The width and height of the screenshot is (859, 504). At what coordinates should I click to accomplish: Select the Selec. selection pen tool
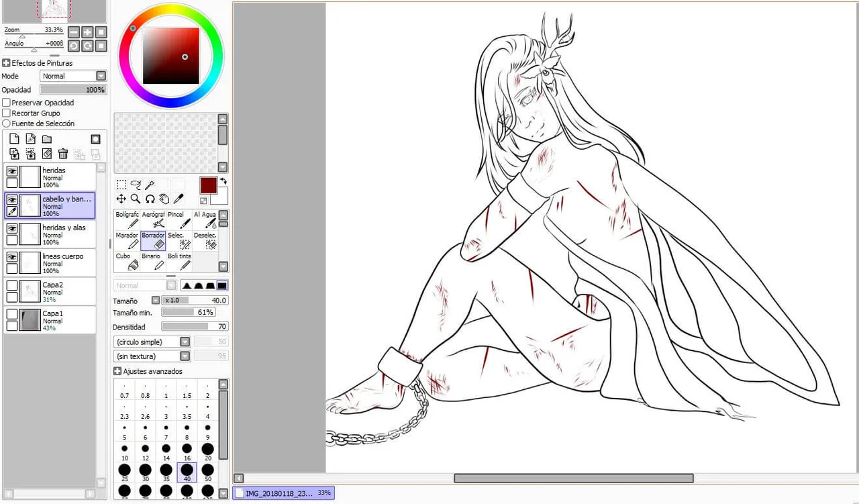(179, 240)
